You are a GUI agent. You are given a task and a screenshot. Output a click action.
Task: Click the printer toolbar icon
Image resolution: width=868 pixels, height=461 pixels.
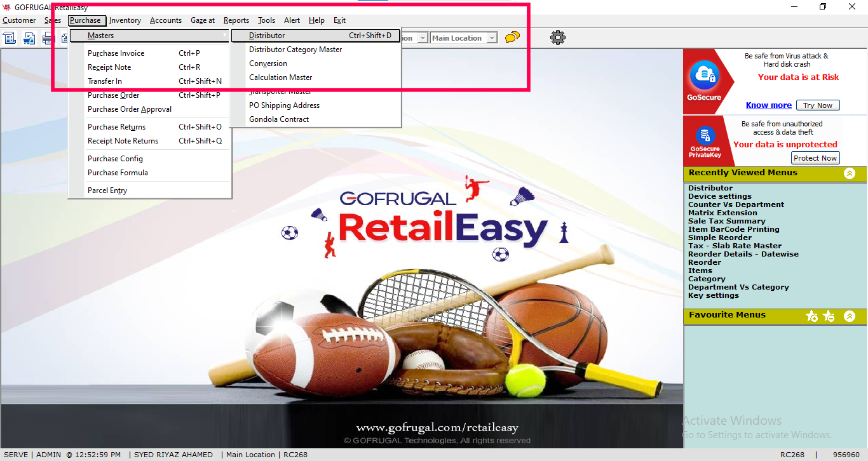pyautogui.click(x=48, y=38)
